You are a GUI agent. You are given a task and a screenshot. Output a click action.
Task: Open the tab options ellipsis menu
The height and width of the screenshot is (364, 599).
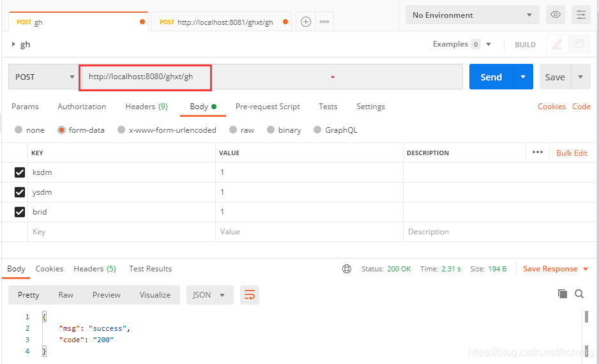click(324, 22)
